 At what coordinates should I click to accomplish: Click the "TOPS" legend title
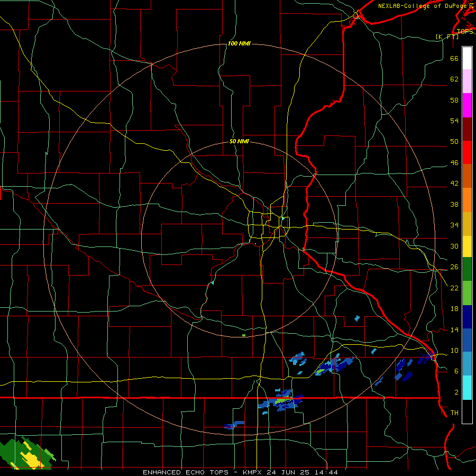click(465, 31)
